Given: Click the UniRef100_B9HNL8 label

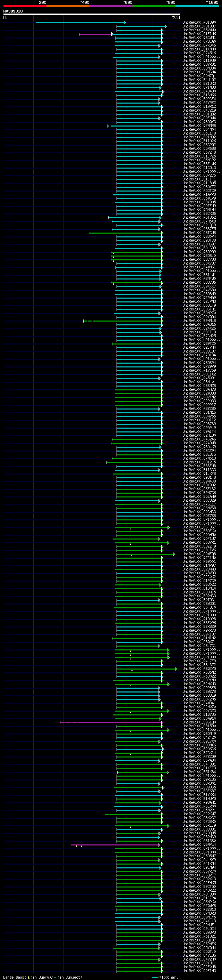Looking at the screenshot, I should coord(199,321).
